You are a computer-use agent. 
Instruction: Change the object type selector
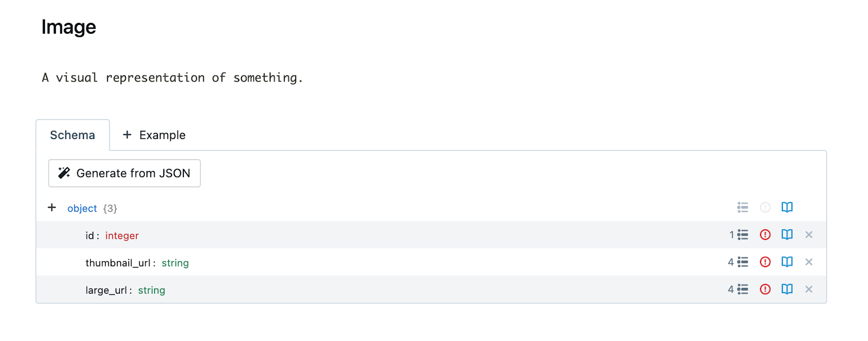coord(82,209)
